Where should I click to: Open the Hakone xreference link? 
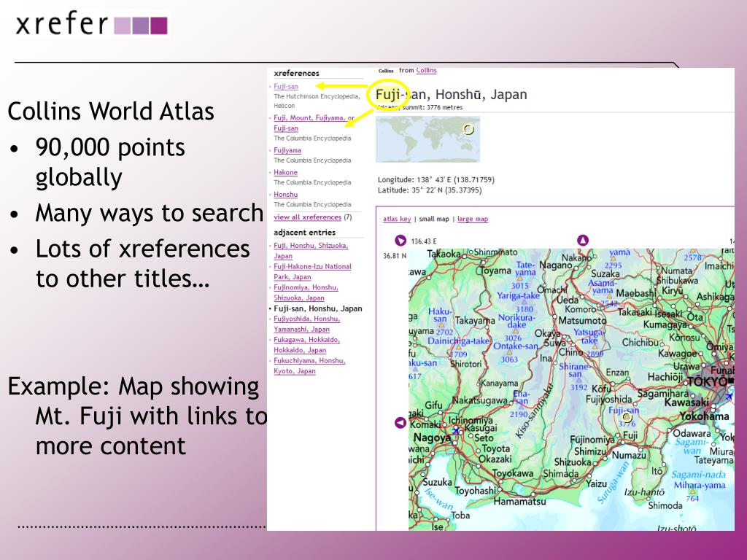coord(285,172)
